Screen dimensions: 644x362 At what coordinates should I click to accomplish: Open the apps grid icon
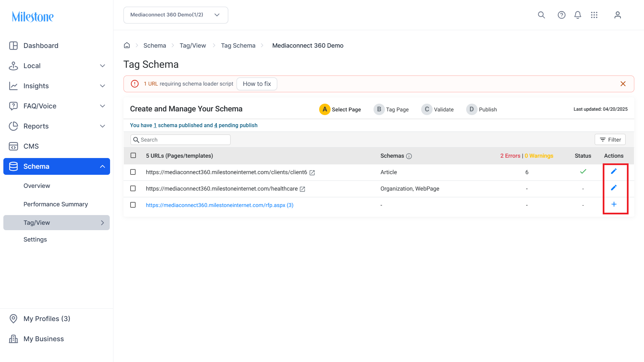(594, 15)
